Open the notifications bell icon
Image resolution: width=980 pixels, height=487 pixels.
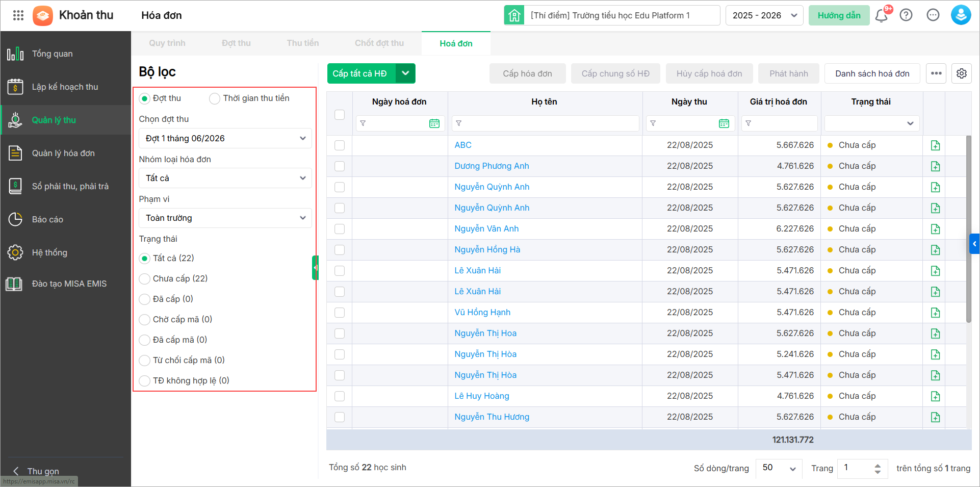tap(881, 15)
